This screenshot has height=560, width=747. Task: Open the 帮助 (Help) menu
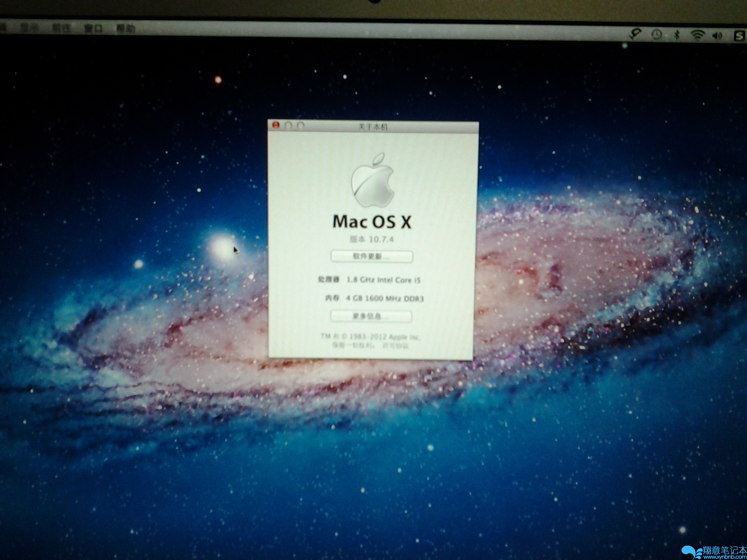[x=125, y=28]
